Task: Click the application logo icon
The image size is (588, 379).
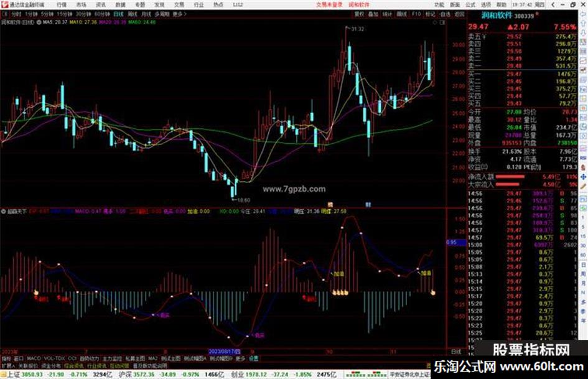Action: 4,4
